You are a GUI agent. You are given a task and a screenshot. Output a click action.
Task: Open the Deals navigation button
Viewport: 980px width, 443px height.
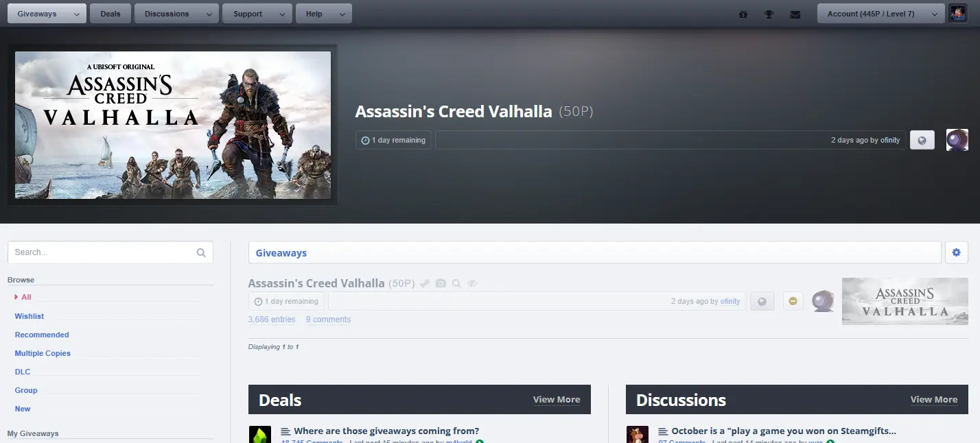click(x=110, y=14)
